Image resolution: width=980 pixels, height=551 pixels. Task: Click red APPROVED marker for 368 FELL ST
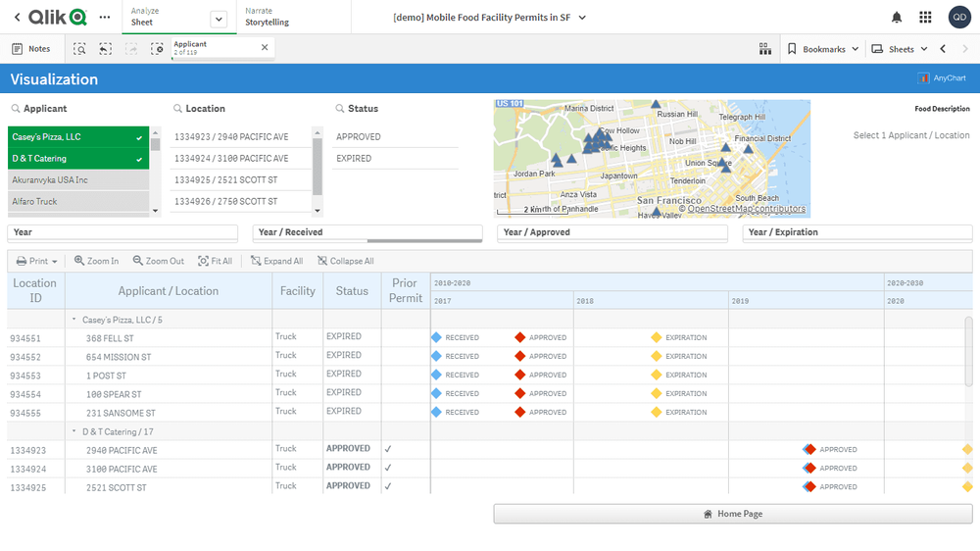(x=520, y=337)
